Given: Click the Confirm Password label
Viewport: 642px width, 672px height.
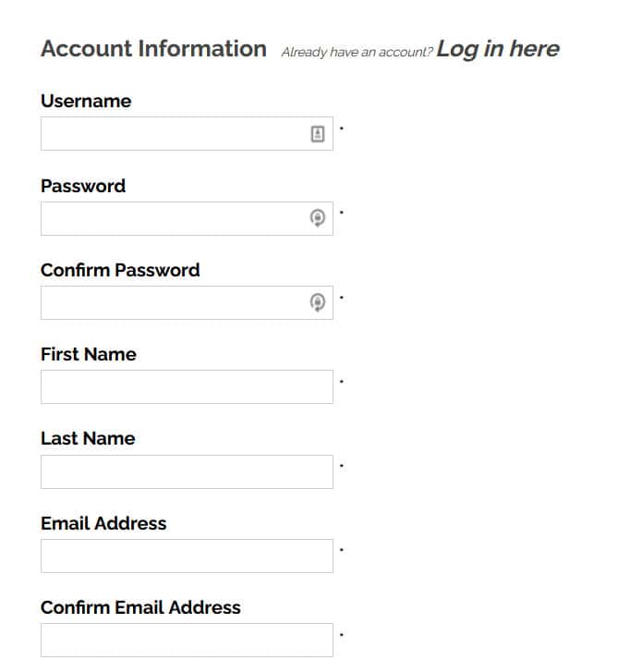Looking at the screenshot, I should [x=120, y=270].
